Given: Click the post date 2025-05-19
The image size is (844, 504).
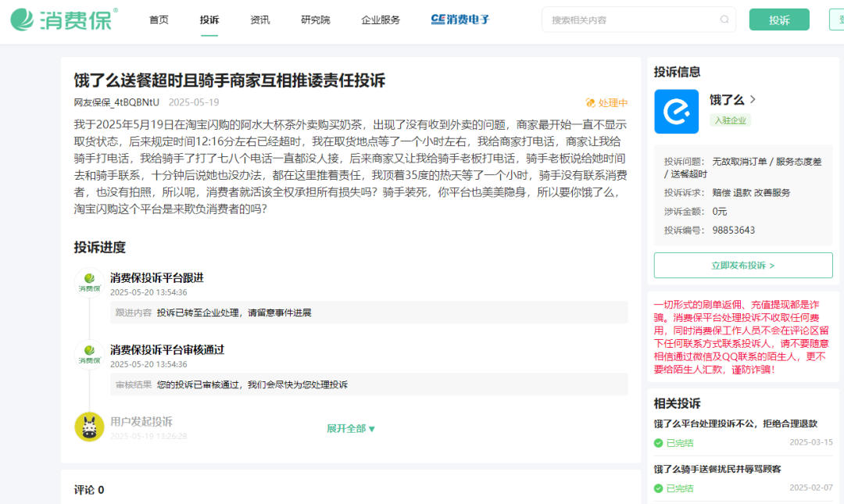Looking at the screenshot, I should tap(194, 102).
